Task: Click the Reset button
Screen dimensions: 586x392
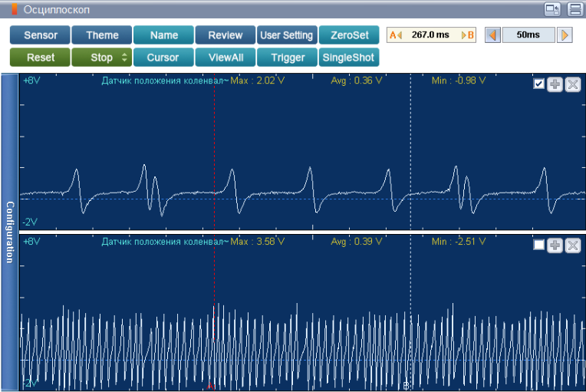Action: coord(40,58)
